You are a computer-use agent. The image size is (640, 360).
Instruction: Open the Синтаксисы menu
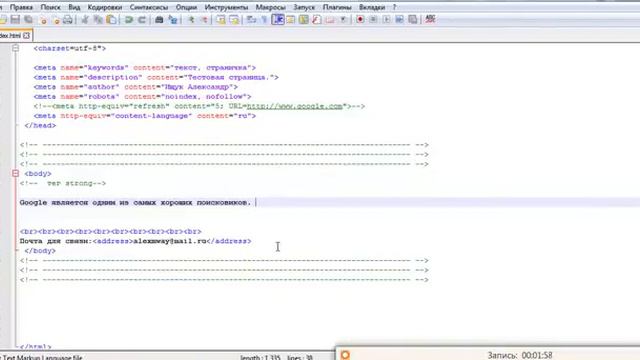(x=149, y=7)
